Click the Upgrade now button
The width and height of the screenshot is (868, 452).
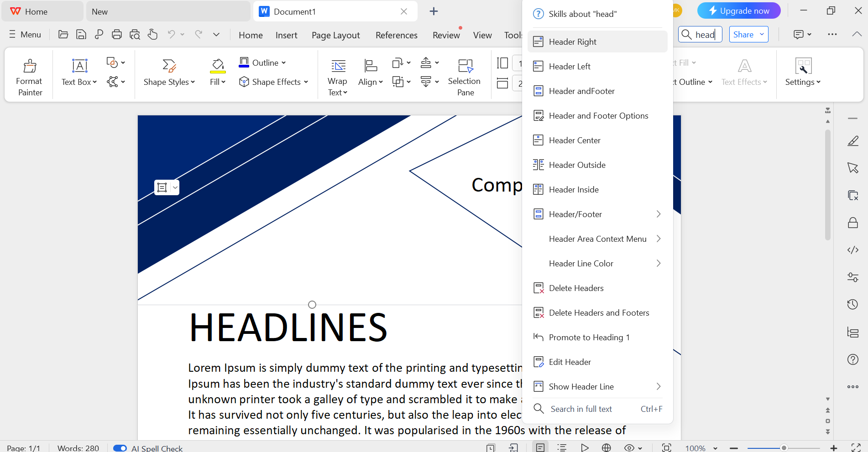[738, 11]
